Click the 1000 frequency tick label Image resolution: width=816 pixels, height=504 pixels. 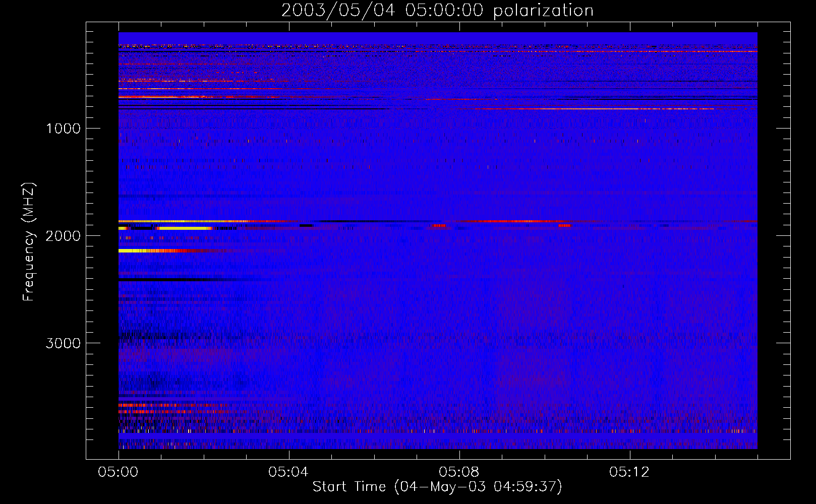point(63,129)
